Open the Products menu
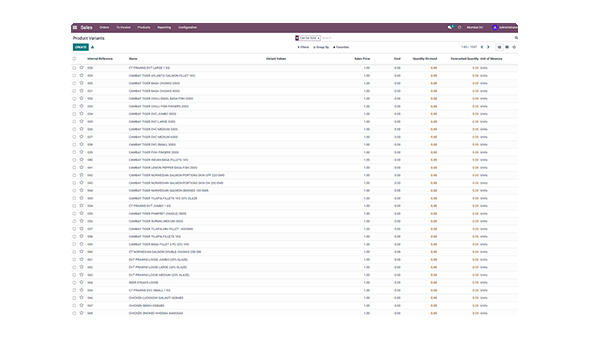 [x=144, y=27]
